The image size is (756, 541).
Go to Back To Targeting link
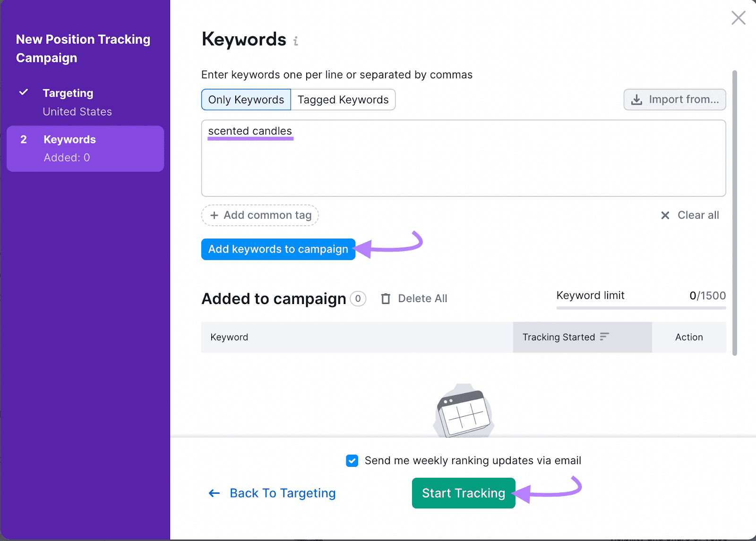[x=283, y=493]
